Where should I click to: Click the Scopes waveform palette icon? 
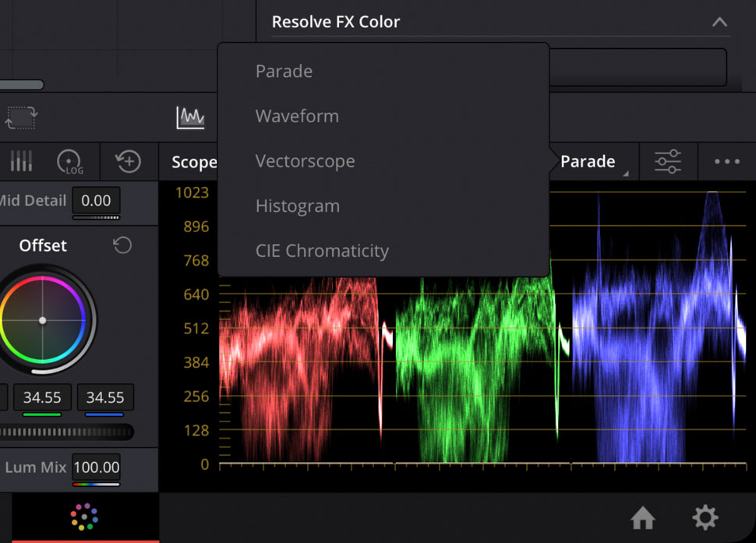(190, 118)
